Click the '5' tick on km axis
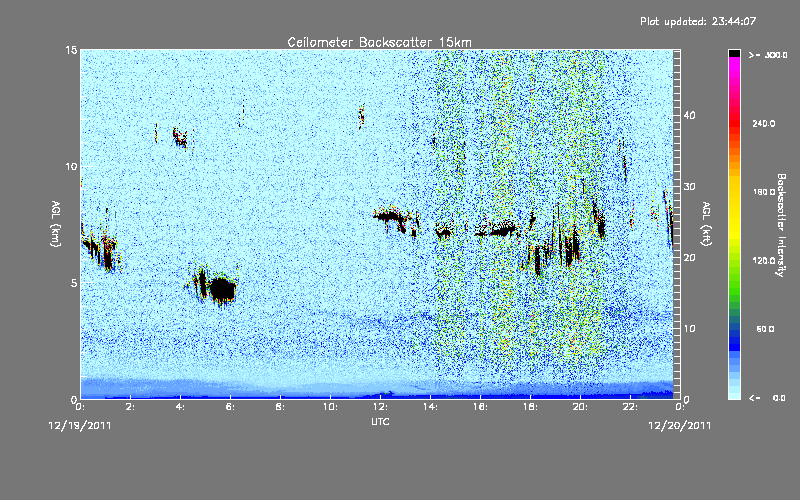 click(x=74, y=283)
